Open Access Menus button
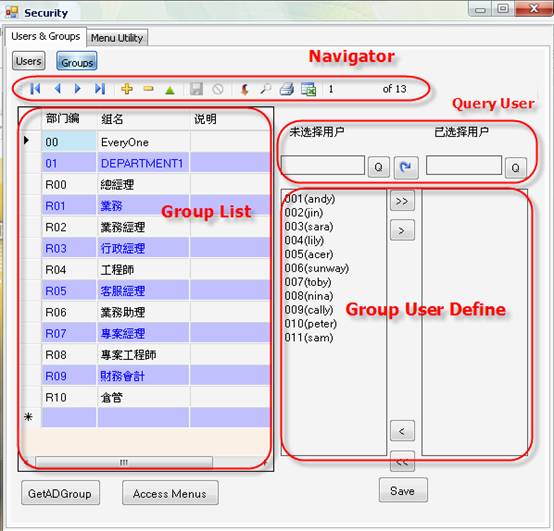This screenshot has width=554, height=531. tap(170, 493)
